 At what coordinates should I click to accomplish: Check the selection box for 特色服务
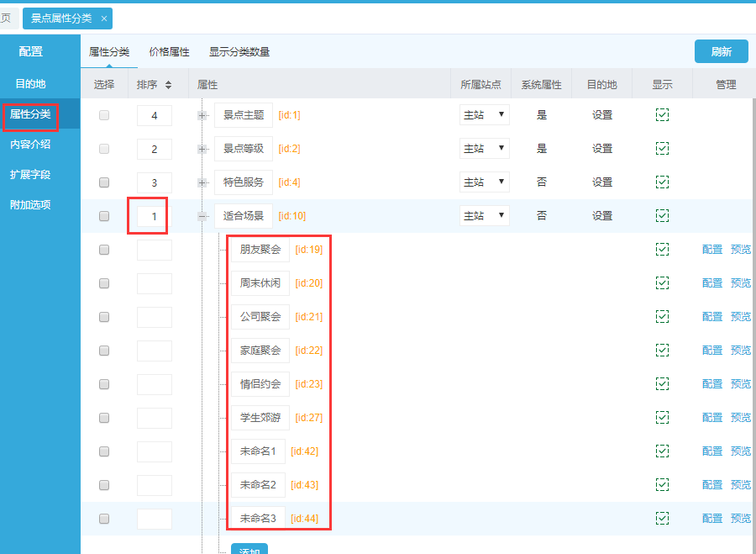[104, 182]
